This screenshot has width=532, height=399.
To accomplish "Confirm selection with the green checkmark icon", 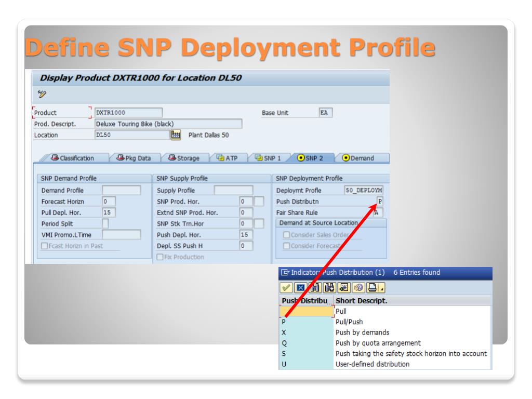I will (286, 288).
